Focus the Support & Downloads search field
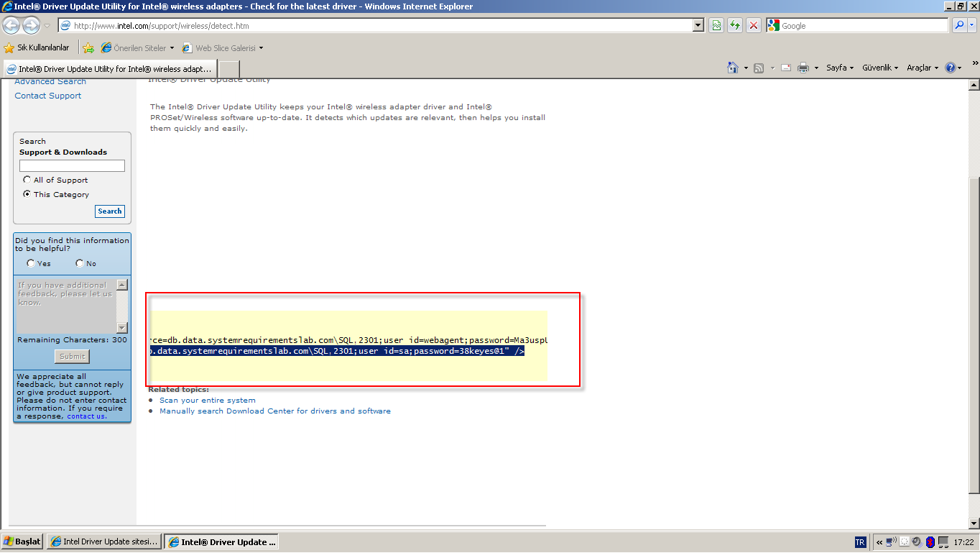This screenshot has width=980, height=553. pyautogui.click(x=72, y=165)
